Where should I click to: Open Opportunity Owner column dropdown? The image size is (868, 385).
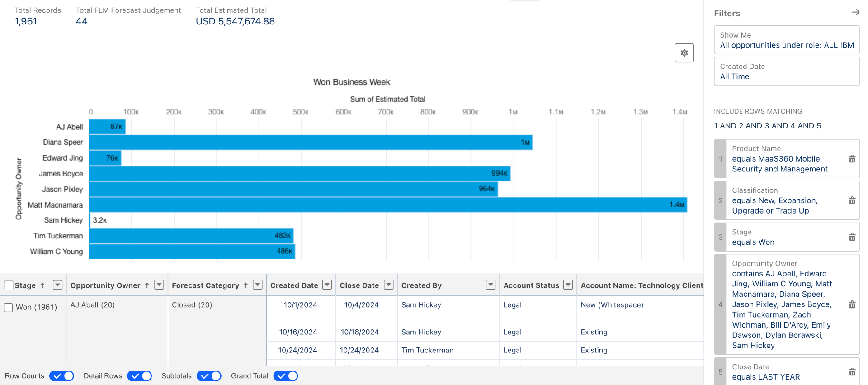159,285
